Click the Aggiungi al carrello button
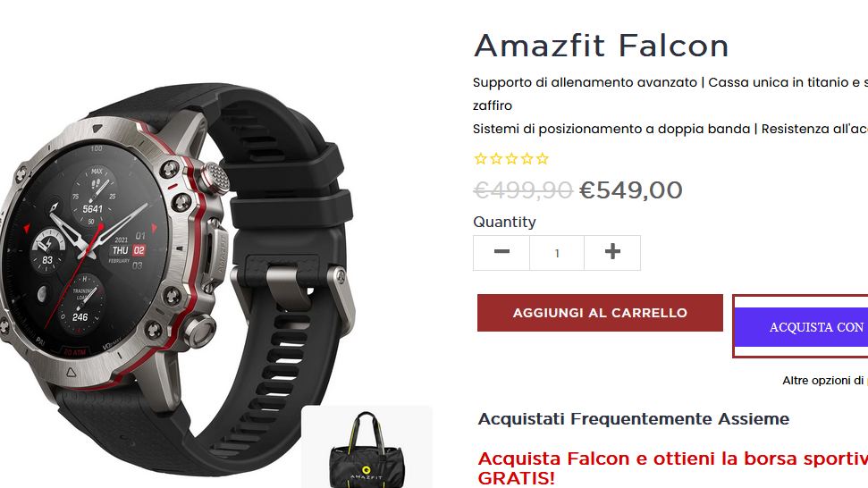Image resolution: width=868 pixels, height=488 pixels. (600, 313)
